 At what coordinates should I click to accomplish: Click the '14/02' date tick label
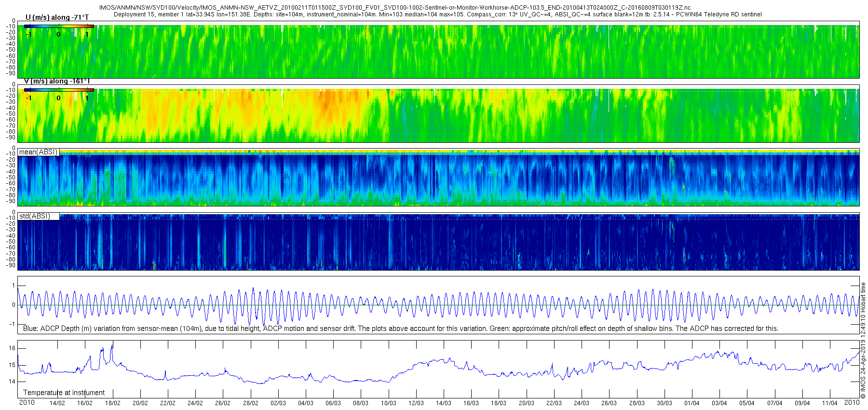(57, 403)
